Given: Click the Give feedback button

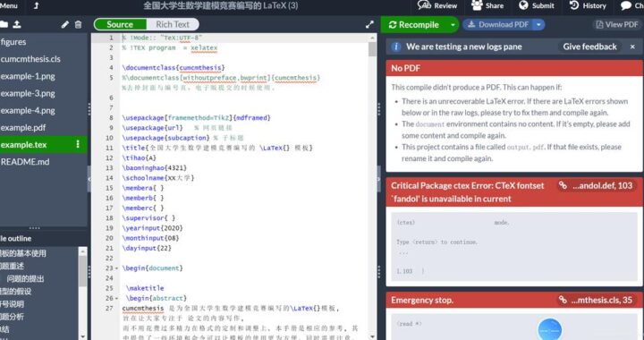Looking at the screenshot, I should tap(589, 47).
